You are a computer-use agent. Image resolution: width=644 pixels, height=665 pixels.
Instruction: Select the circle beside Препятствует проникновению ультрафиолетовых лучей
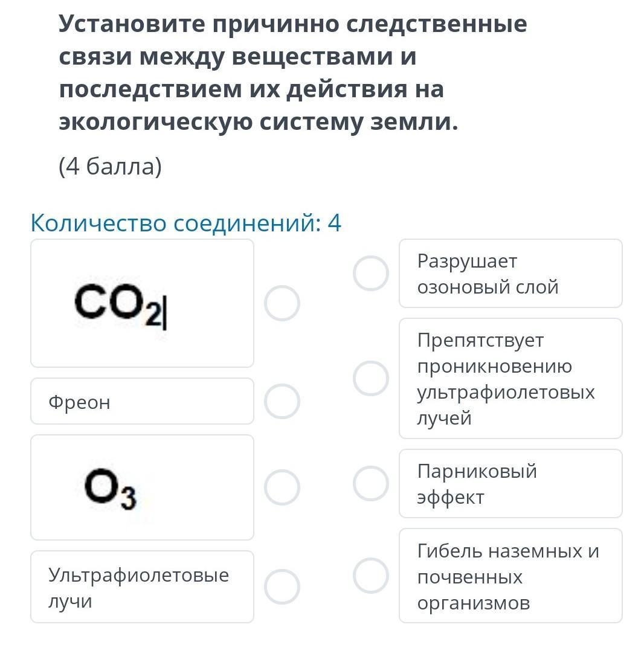click(370, 378)
